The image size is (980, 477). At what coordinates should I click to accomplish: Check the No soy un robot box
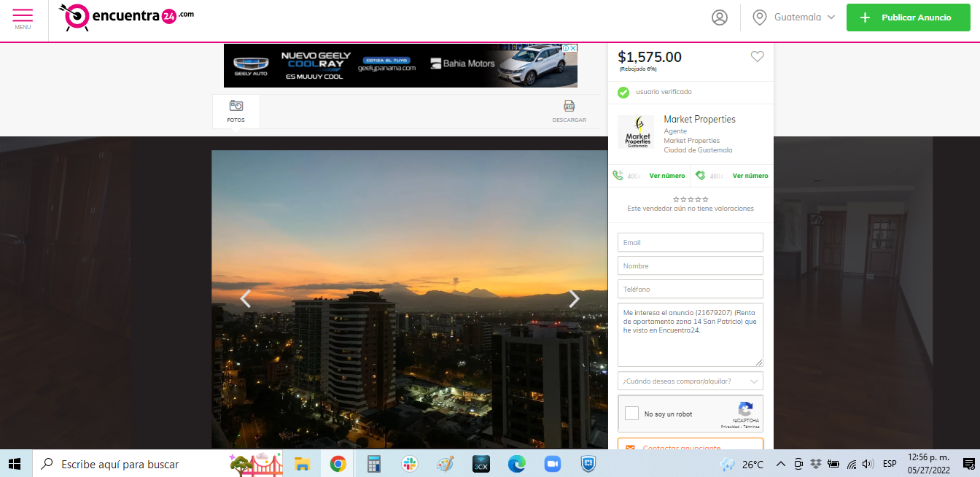[632, 414]
